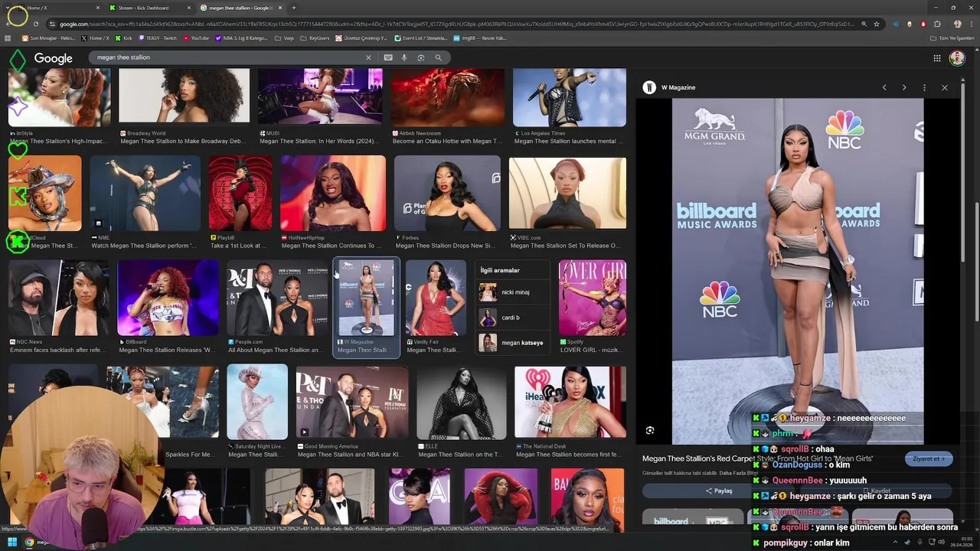Image resolution: width=980 pixels, height=551 pixels.
Task: Open the on-screen keyboard input tool
Action: pyautogui.click(x=388, y=57)
